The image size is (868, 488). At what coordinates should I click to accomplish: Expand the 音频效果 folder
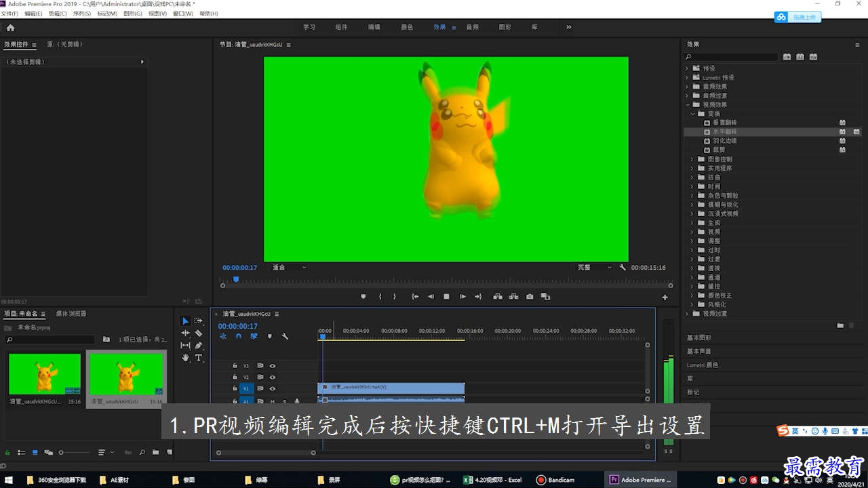(686, 87)
